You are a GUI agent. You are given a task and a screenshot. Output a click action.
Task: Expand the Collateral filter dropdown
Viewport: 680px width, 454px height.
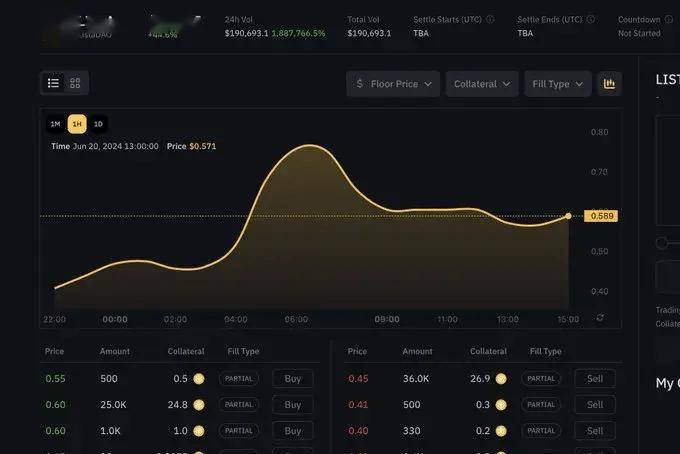pyautogui.click(x=482, y=84)
